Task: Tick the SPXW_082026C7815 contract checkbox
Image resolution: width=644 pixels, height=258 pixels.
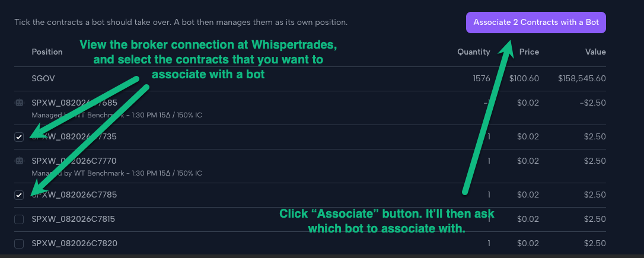Action: coord(19,219)
